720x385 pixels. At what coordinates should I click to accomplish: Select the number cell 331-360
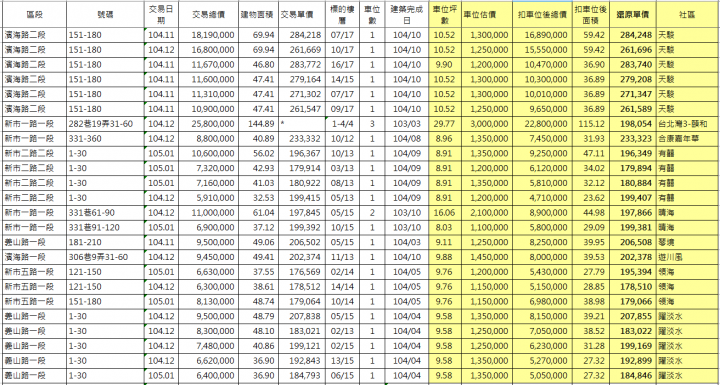106,139
